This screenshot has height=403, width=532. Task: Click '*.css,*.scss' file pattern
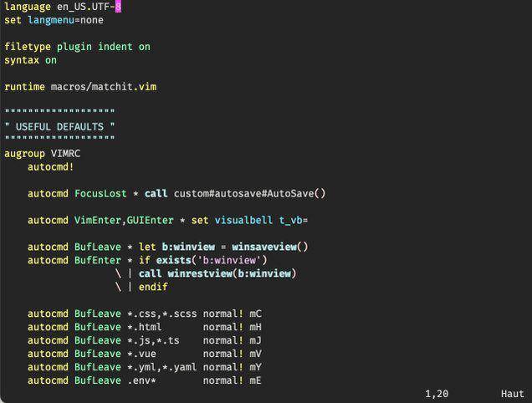pos(162,314)
